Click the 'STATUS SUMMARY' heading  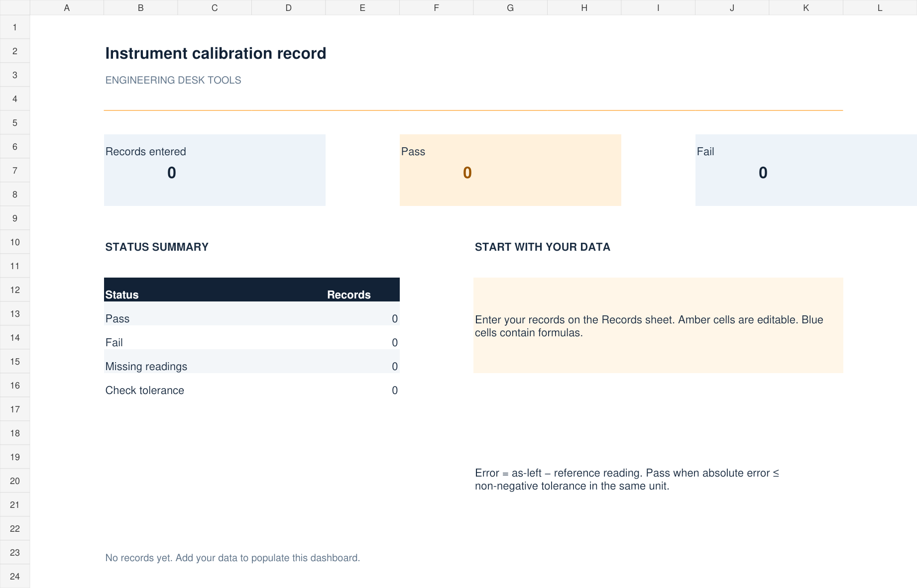click(x=157, y=247)
